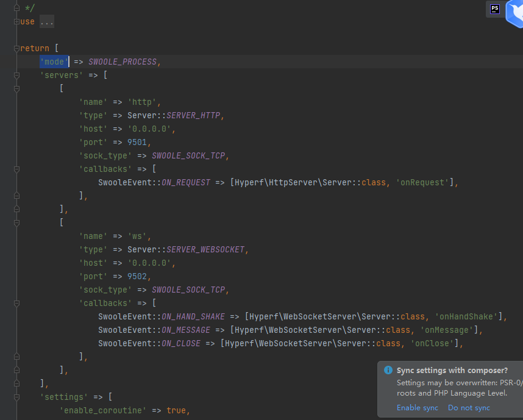Screen dimensions: 523x420
Task: Open the blue bird application icon
Action: click(515, 13)
